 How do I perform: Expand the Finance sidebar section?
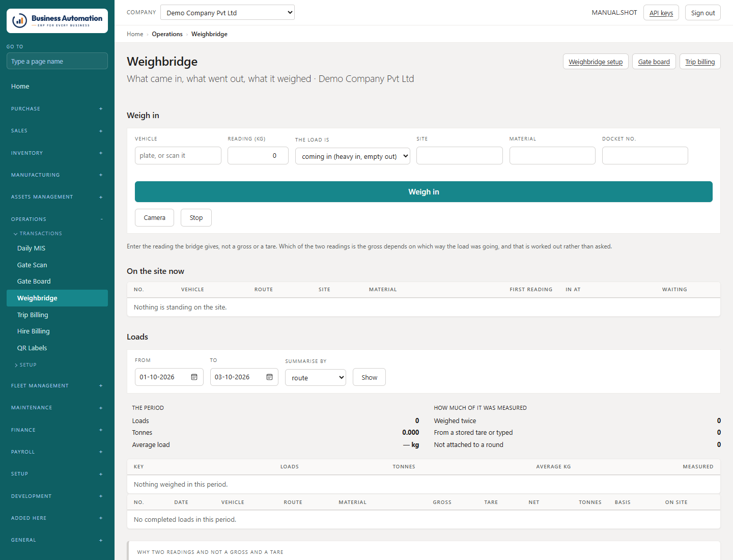(57, 430)
